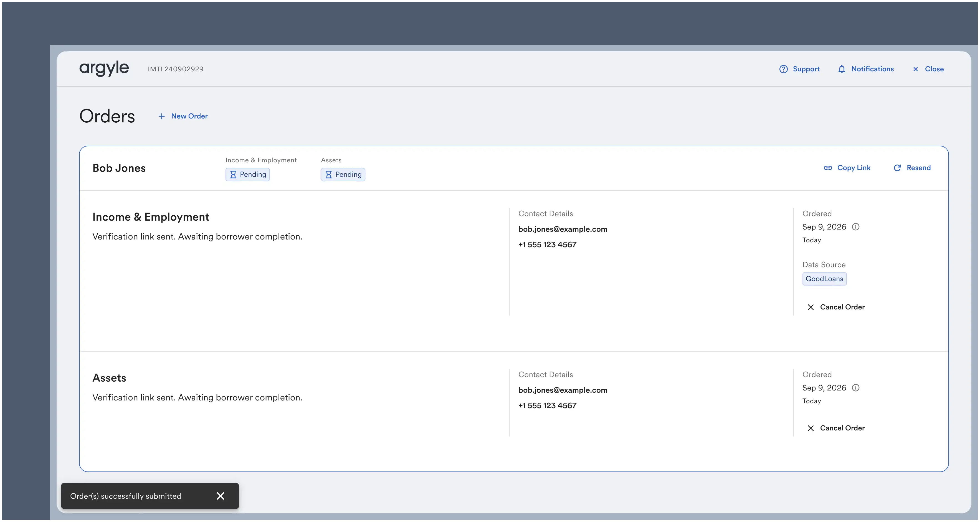Image resolution: width=980 pixels, height=522 pixels.
Task: Open the Income & Employment section details
Action: [x=151, y=217]
